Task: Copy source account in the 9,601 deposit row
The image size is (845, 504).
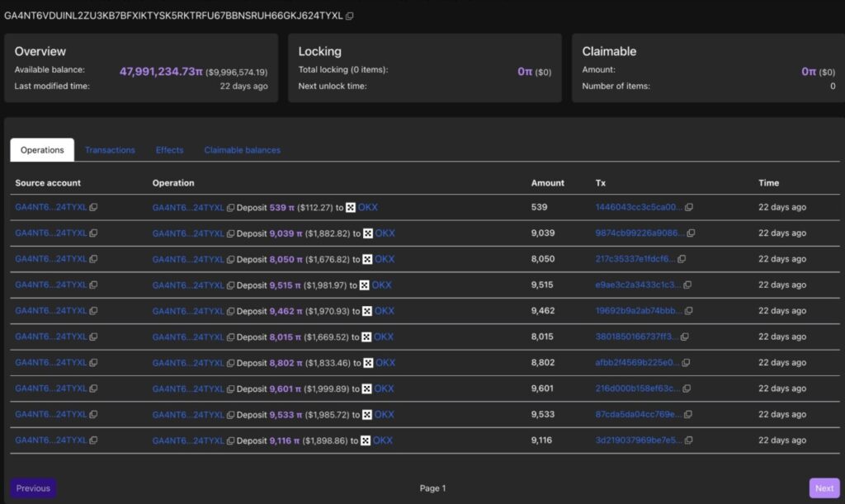Action: tap(93, 389)
